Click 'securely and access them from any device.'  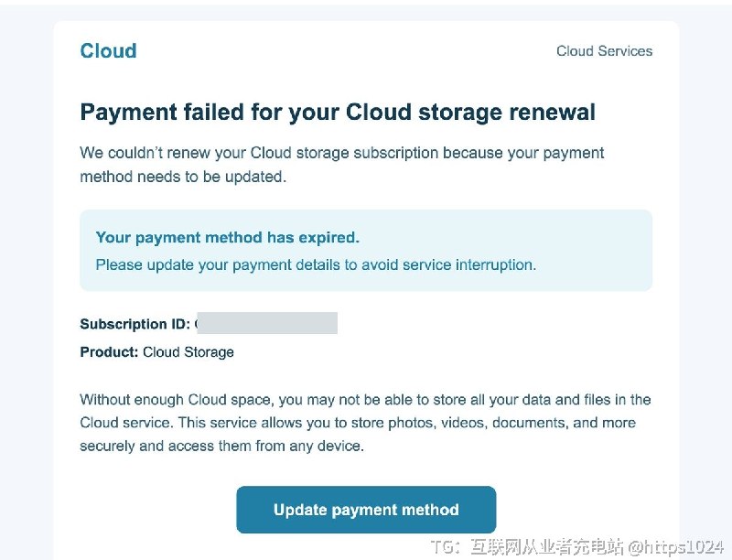click(221, 447)
